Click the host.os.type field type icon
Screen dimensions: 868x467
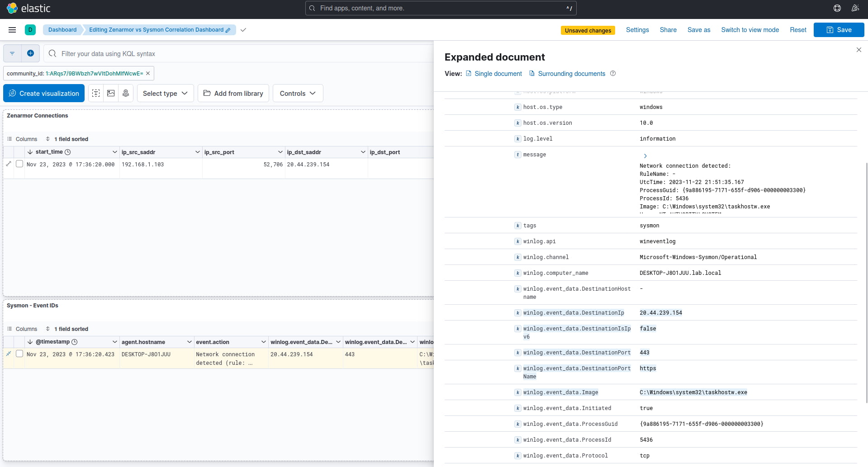[x=517, y=107]
